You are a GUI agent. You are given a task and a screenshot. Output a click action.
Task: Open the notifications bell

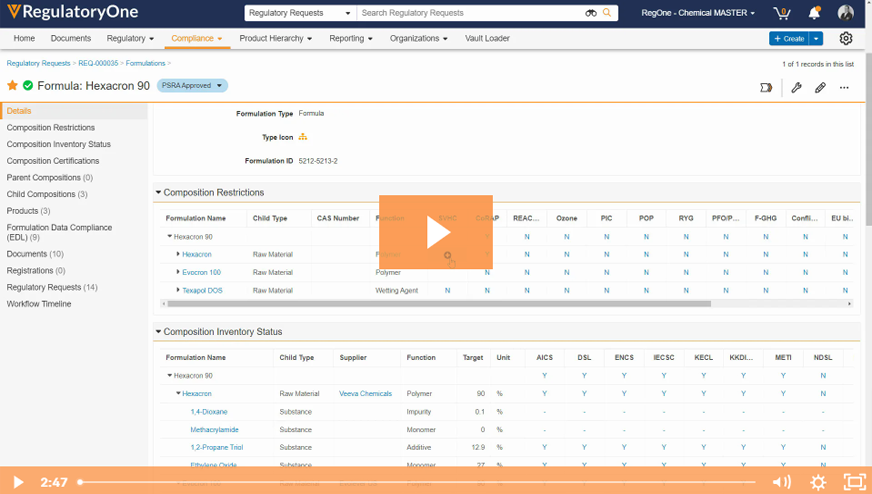point(814,13)
